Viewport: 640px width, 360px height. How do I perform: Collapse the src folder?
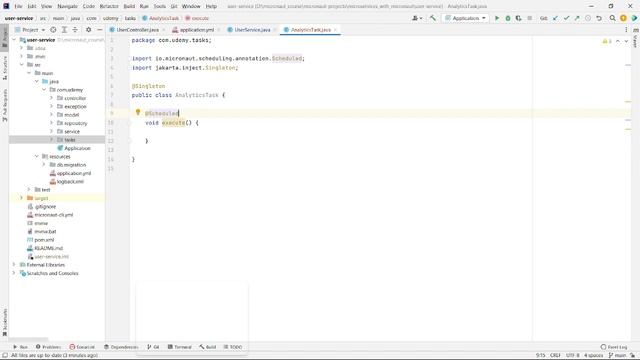click(x=22, y=64)
